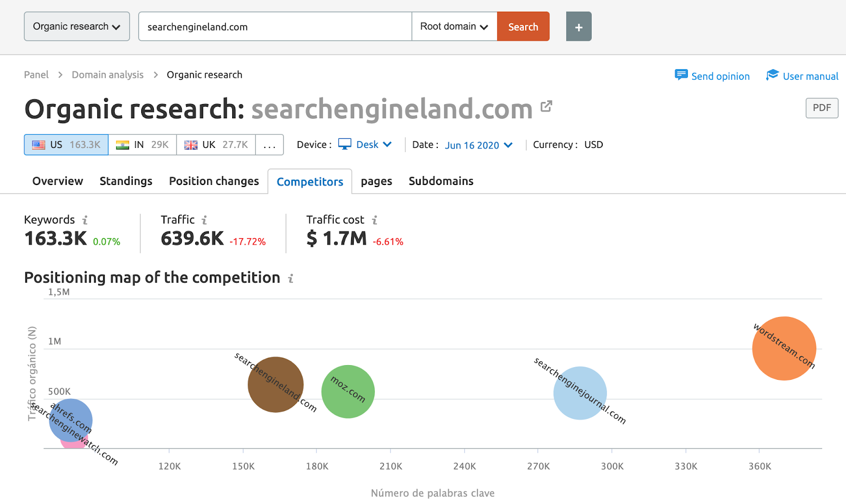Click the orange Search button
Screen dimensions: 846x504
click(523, 26)
